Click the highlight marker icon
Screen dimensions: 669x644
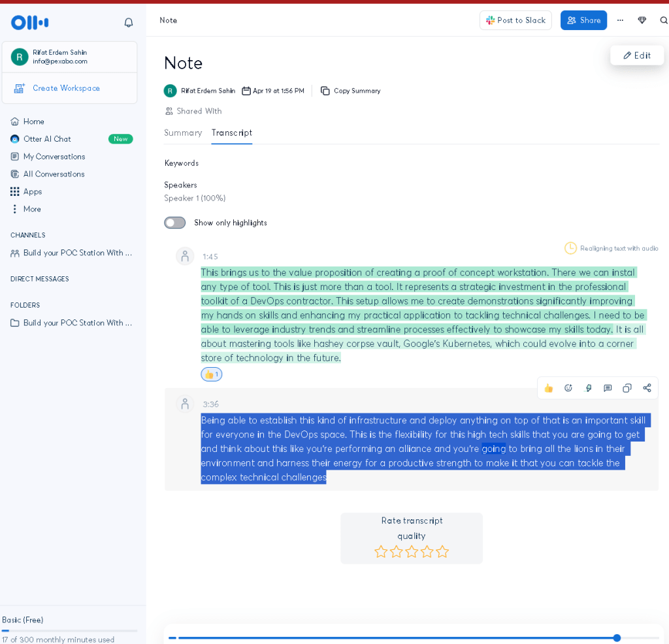click(588, 388)
